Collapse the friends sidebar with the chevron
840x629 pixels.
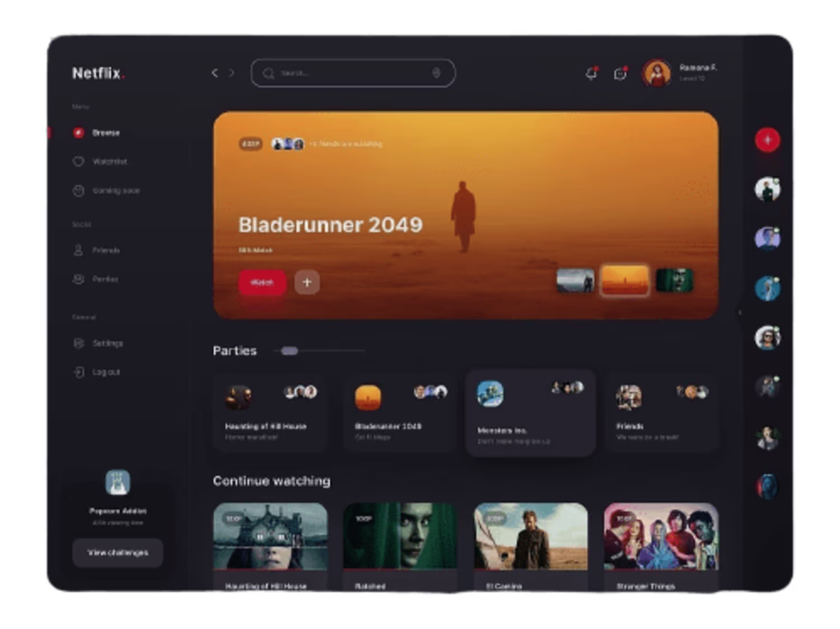point(740,312)
